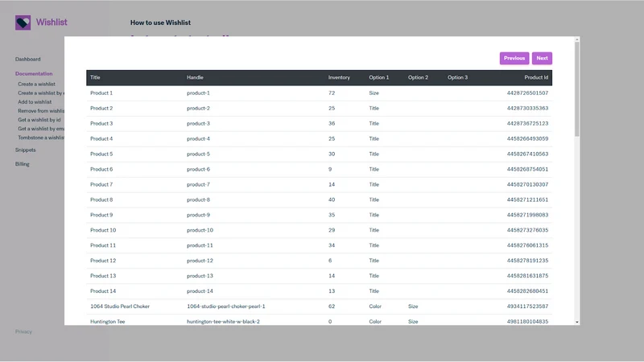
Task: Click product id 4458270130307
Action: click(527, 185)
